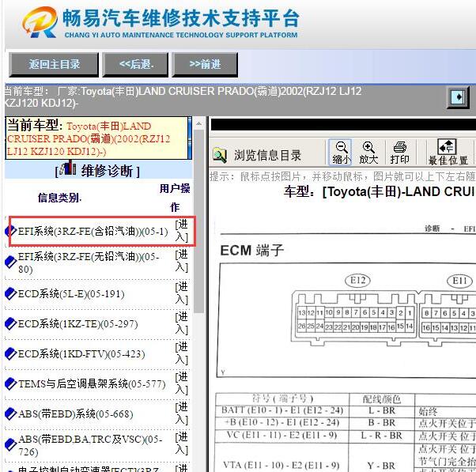476x472 pixels.
Task: Select the ABS(带EBD)系统(05-668) entry
Action: (76, 414)
